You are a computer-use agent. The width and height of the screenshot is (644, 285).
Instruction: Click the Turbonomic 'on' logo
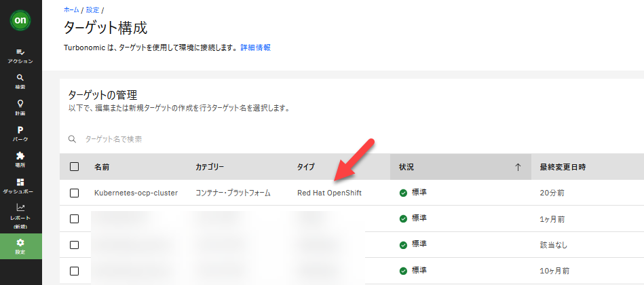click(20, 20)
